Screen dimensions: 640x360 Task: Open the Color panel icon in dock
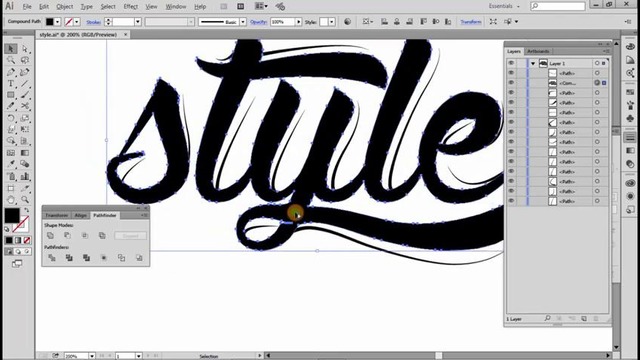coord(630,47)
